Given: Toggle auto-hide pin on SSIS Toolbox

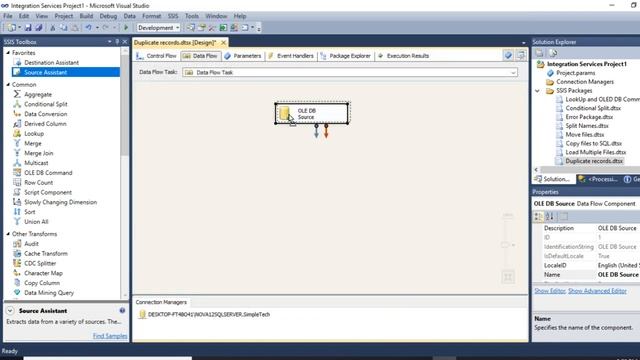Looking at the screenshot, I should click(117, 42).
